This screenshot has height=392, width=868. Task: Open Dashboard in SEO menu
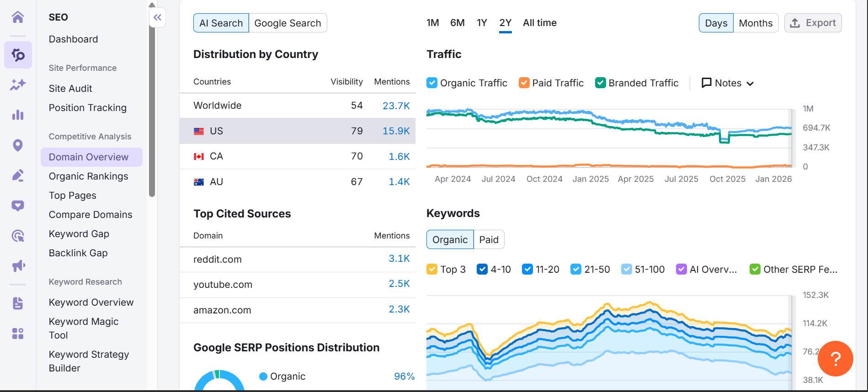[74, 39]
